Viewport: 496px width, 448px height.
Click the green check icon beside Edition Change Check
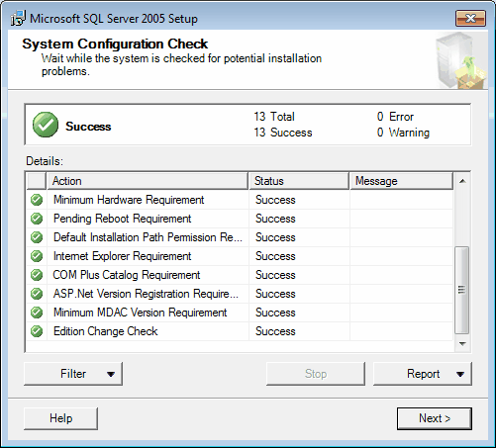tap(37, 331)
